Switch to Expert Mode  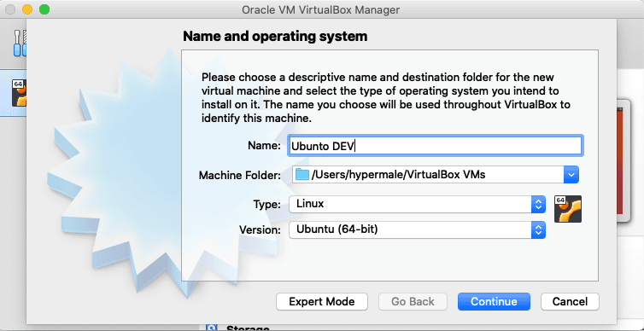[x=322, y=301]
